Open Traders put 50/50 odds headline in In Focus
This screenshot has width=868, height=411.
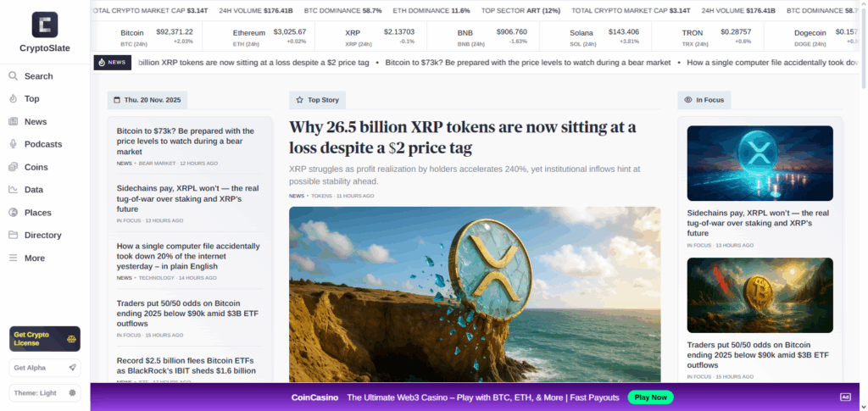(x=758, y=354)
